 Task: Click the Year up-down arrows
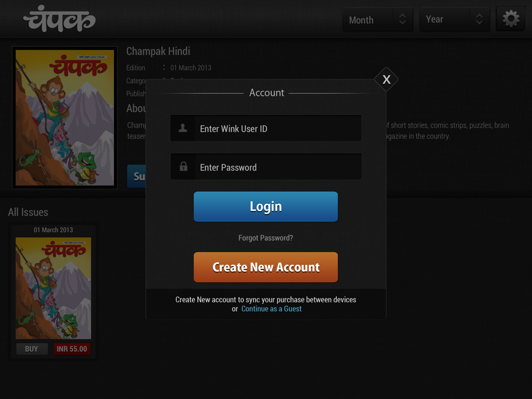(x=479, y=19)
